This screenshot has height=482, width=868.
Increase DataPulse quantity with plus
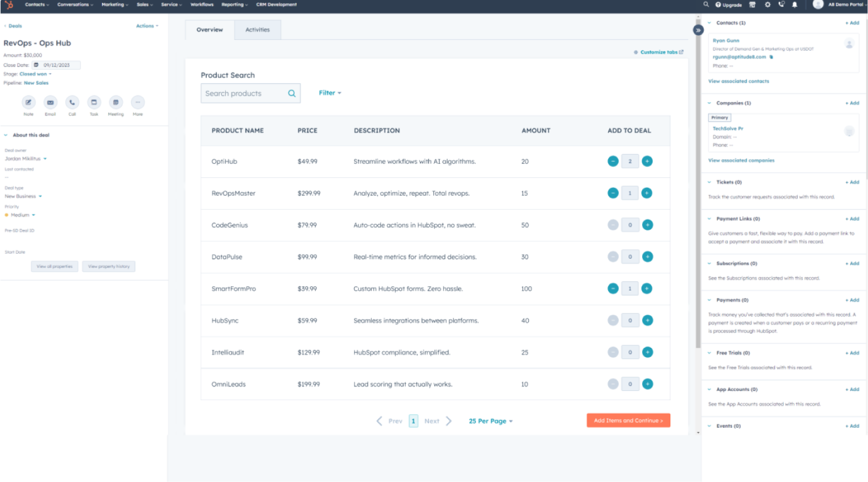pyautogui.click(x=647, y=257)
